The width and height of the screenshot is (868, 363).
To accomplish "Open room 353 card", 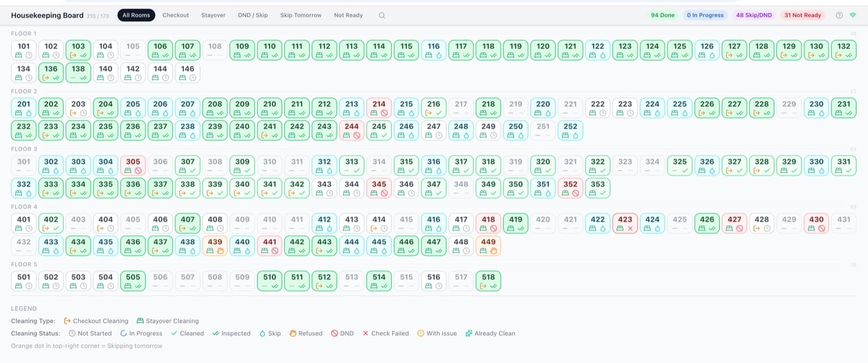I will tap(598, 188).
